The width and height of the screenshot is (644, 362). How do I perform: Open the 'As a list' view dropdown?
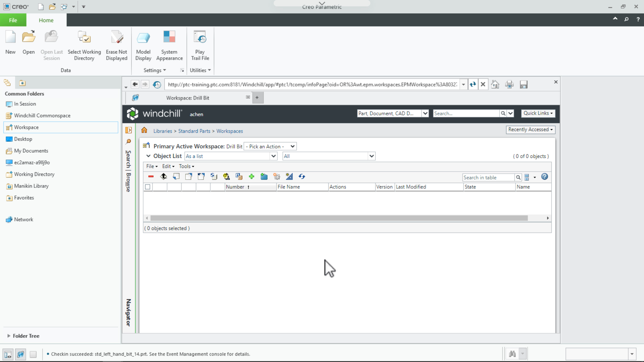coord(231,156)
